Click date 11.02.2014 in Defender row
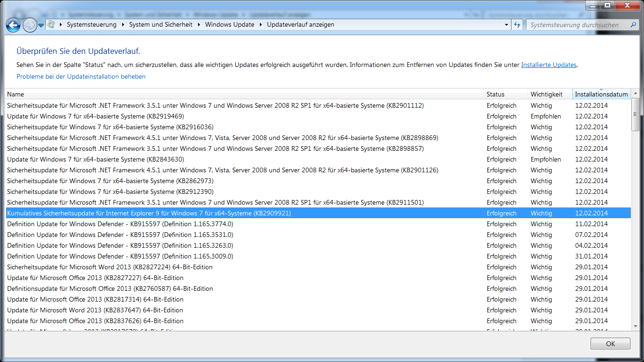Screen dimensions: 644x362 coord(592,224)
